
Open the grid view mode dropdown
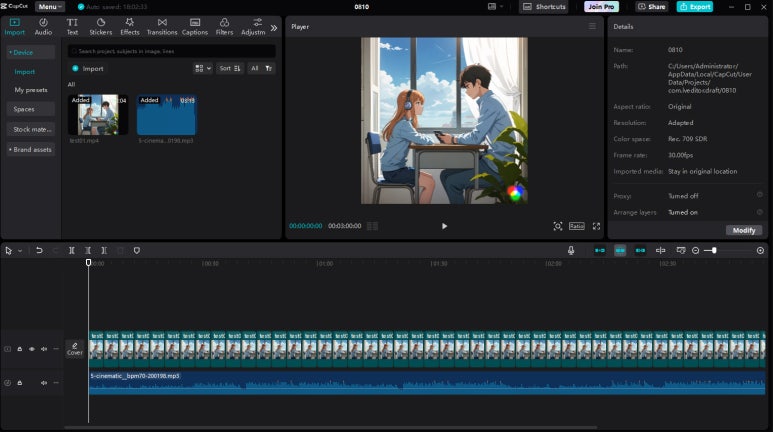tap(203, 69)
